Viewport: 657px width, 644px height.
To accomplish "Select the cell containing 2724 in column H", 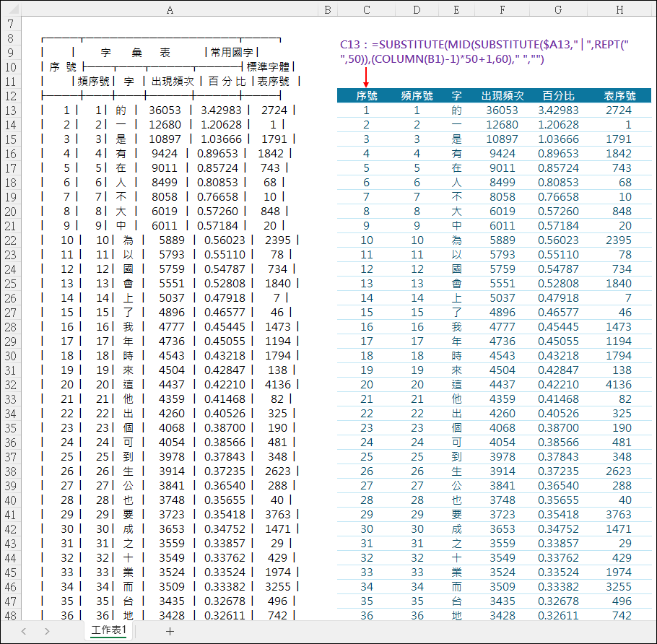I will tap(619, 110).
